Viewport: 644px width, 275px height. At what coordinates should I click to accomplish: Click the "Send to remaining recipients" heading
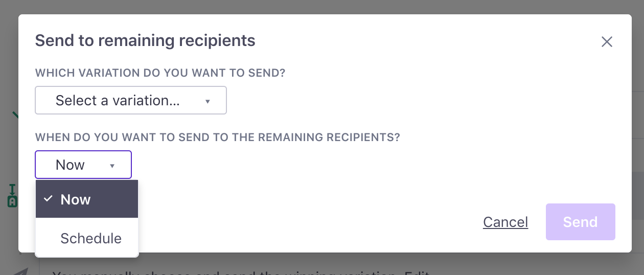145,40
